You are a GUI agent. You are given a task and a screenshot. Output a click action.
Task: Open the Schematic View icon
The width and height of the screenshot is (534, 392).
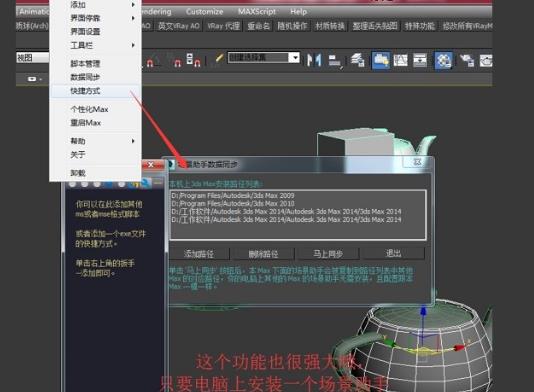pyautogui.click(x=420, y=60)
